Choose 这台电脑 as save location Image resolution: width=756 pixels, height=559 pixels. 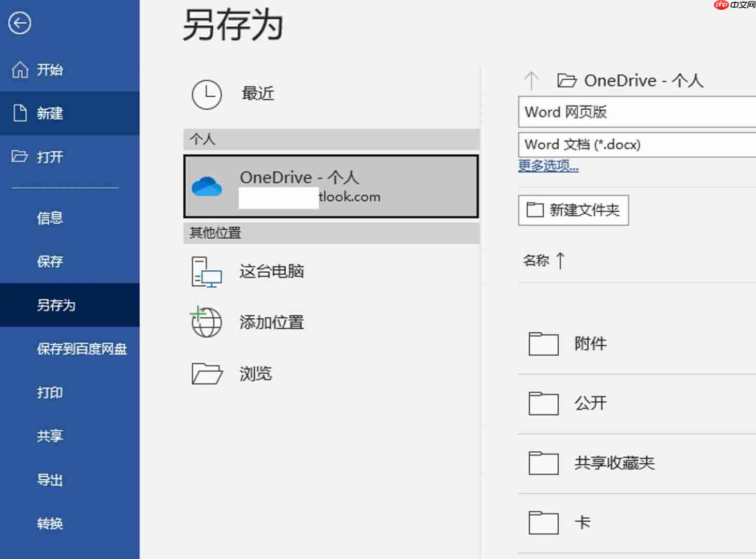point(331,272)
